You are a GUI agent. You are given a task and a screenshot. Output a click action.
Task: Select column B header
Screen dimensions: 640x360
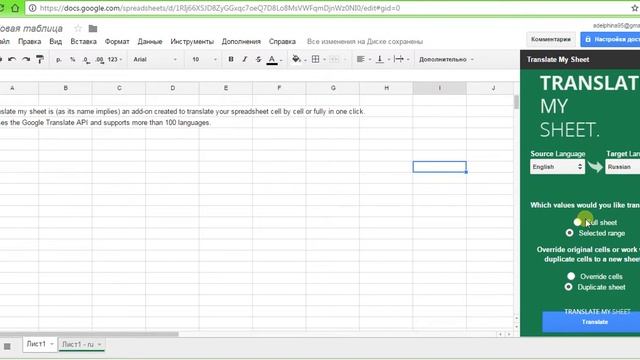coord(65,88)
